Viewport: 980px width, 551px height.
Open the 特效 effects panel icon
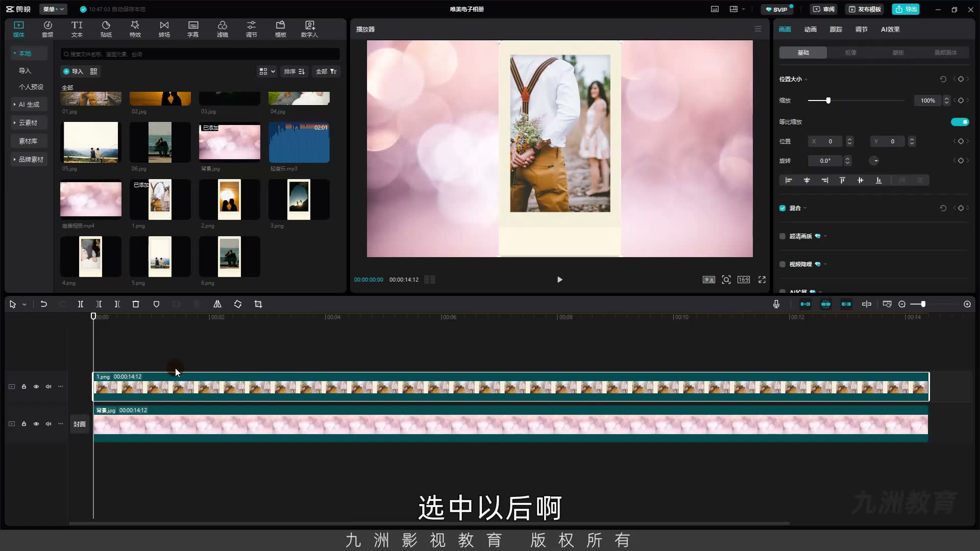click(x=135, y=29)
